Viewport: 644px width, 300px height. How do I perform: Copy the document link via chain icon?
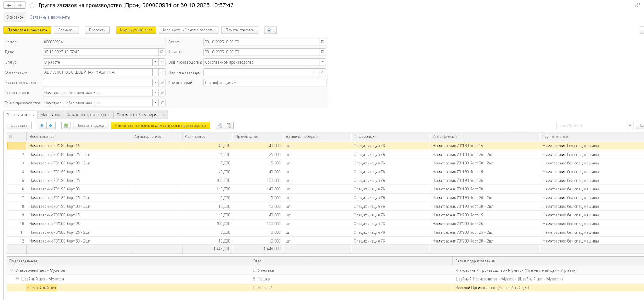(x=637, y=5)
